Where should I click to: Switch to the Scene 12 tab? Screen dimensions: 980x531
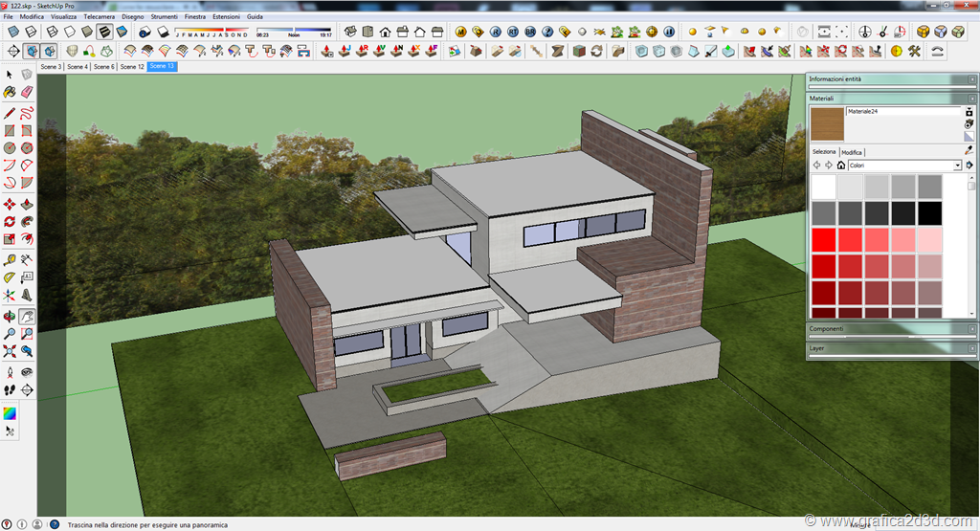[133, 67]
